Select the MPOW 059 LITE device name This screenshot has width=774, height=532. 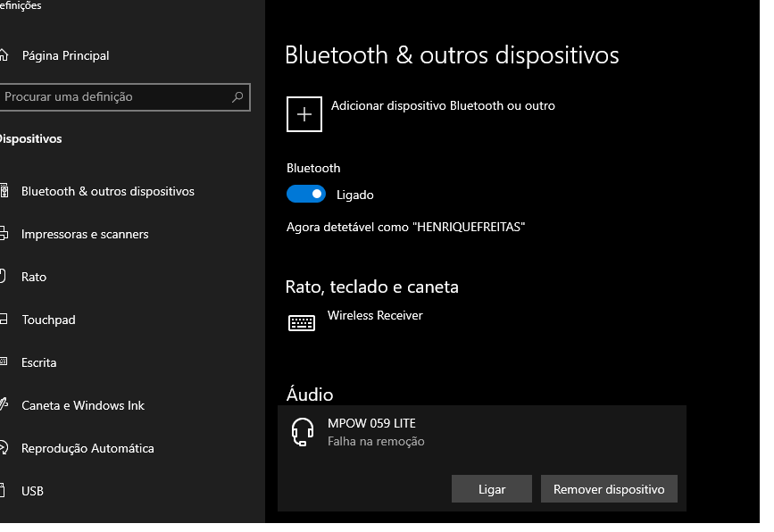tap(371, 423)
